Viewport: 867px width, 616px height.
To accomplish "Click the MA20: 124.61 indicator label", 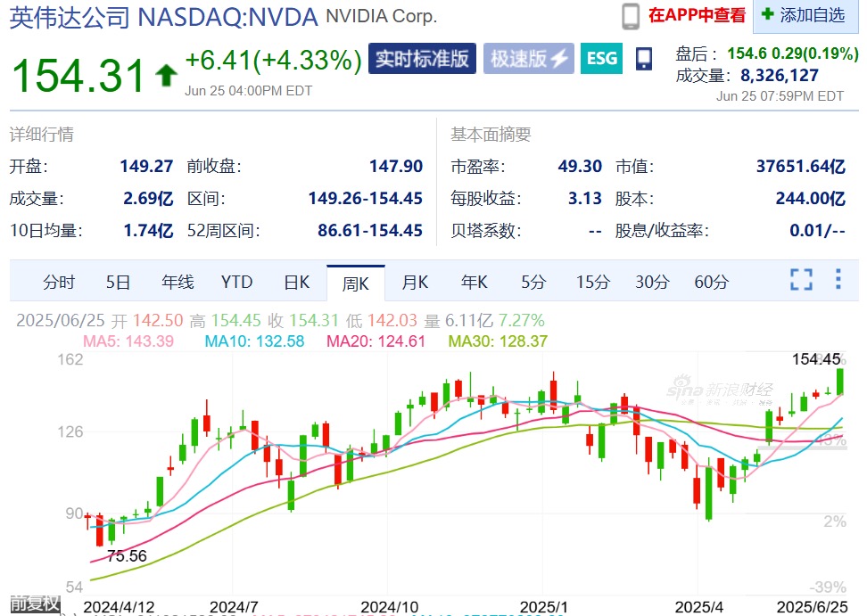I will click(376, 341).
